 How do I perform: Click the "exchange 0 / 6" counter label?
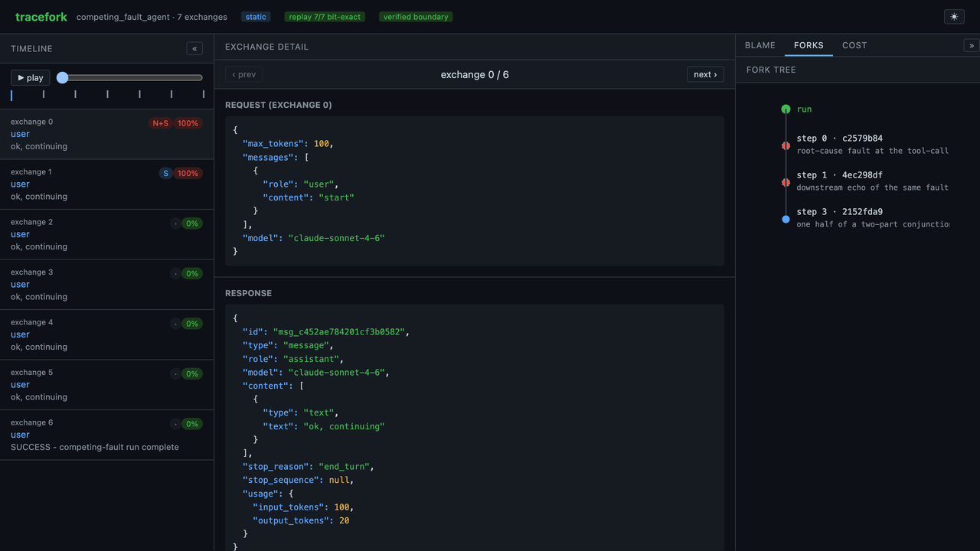click(475, 74)
